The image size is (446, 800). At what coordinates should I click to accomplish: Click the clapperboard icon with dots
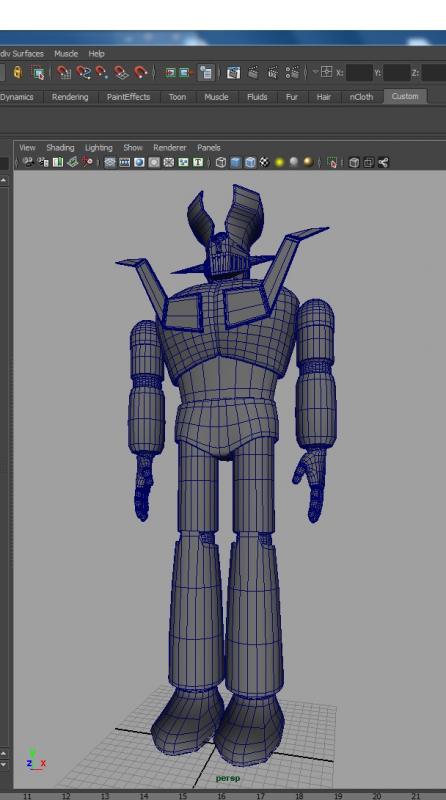[292, 72]
